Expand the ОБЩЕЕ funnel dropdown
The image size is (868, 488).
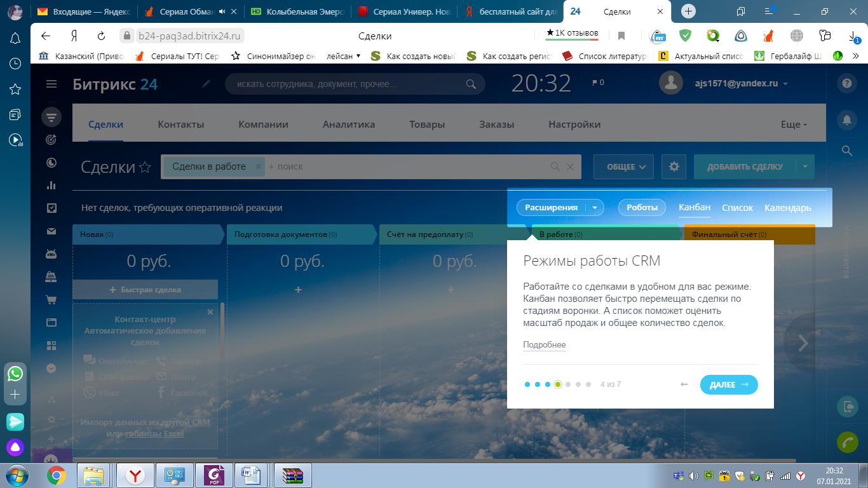click(x=623, y=166)
